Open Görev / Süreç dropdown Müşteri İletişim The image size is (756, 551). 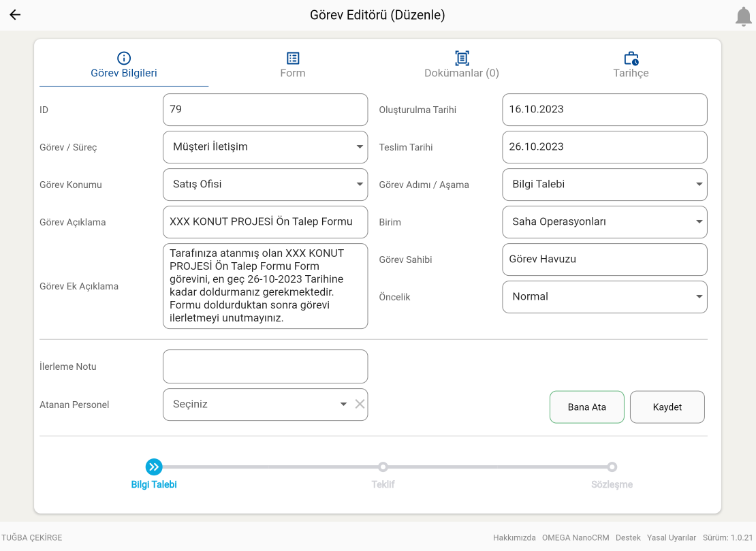tap(265, 147)
